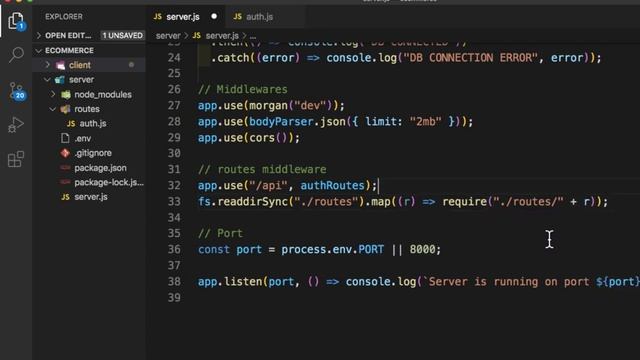Click the git icon beside .gitignore
Viewport: 640px width, 360px height.
pos(65,153)
